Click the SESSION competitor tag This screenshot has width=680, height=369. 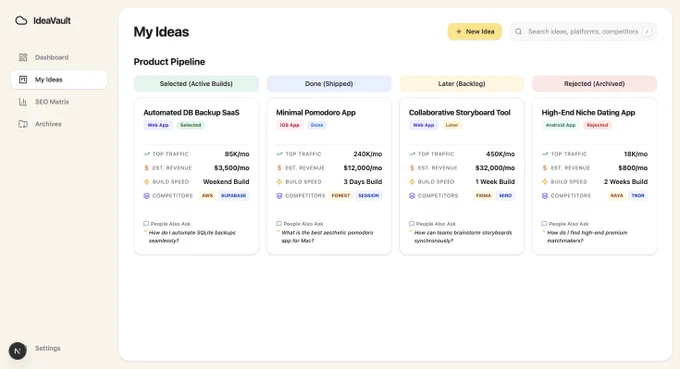click(368, 196)
